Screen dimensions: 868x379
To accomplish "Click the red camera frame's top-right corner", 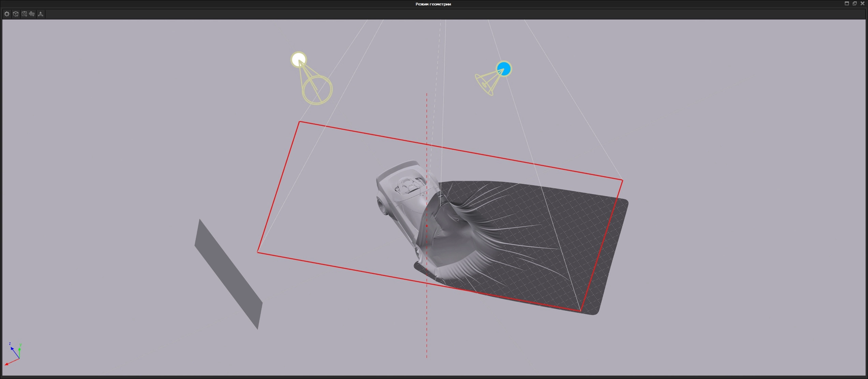I will click(x=623, y=180).
